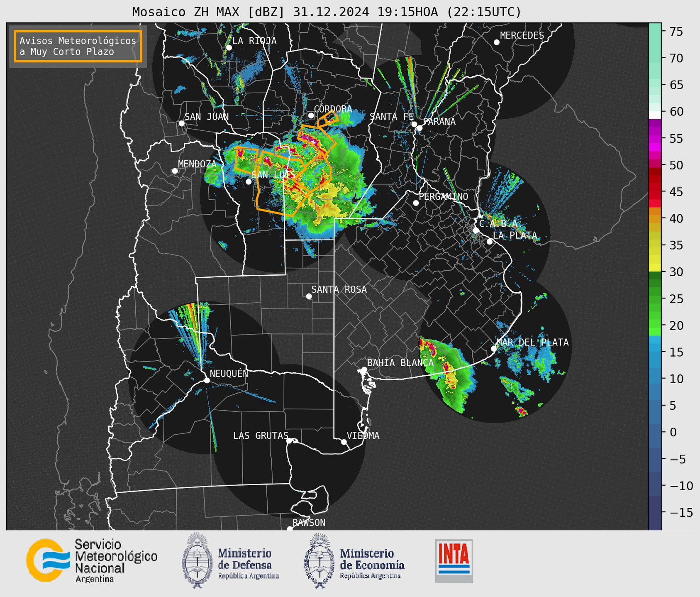Click the VIEDMA city label
The height and width of the screenshot is (597, 700).
(x=363, y=436)
